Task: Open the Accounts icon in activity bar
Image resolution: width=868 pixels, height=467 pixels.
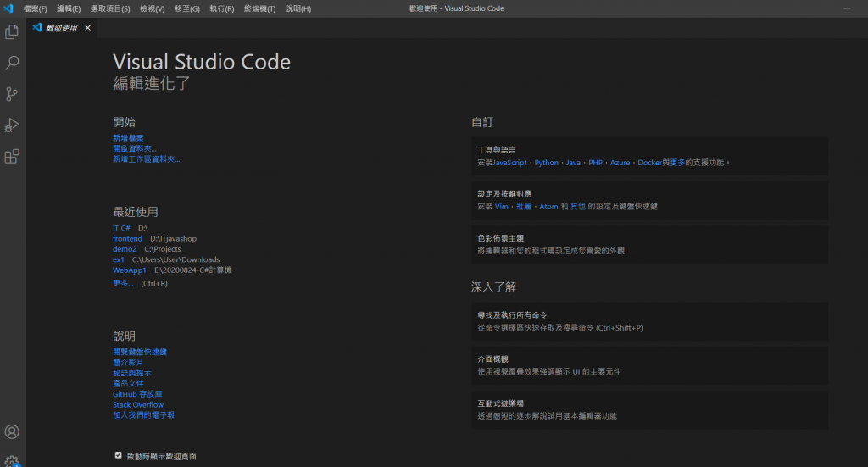Action: [x=12, y=431]
